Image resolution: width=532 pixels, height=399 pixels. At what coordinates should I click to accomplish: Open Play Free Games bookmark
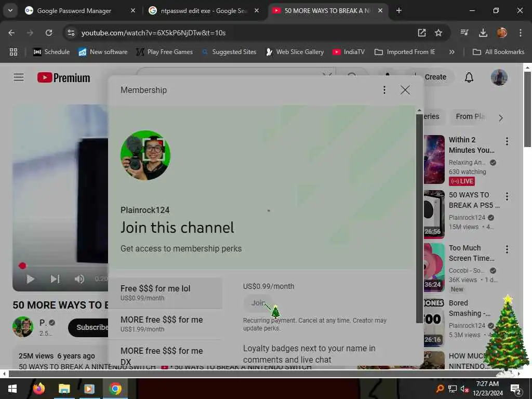165,52
